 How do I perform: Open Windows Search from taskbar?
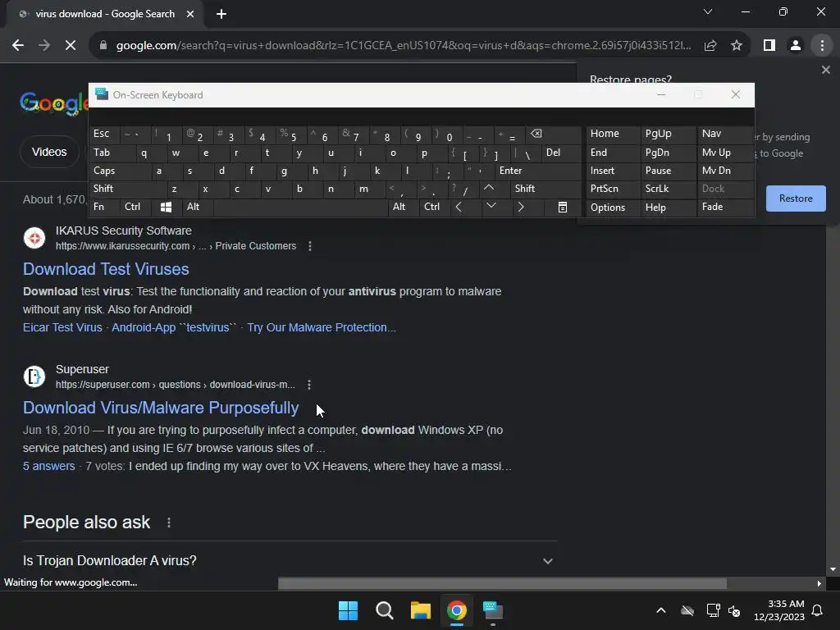coord(384,610)
